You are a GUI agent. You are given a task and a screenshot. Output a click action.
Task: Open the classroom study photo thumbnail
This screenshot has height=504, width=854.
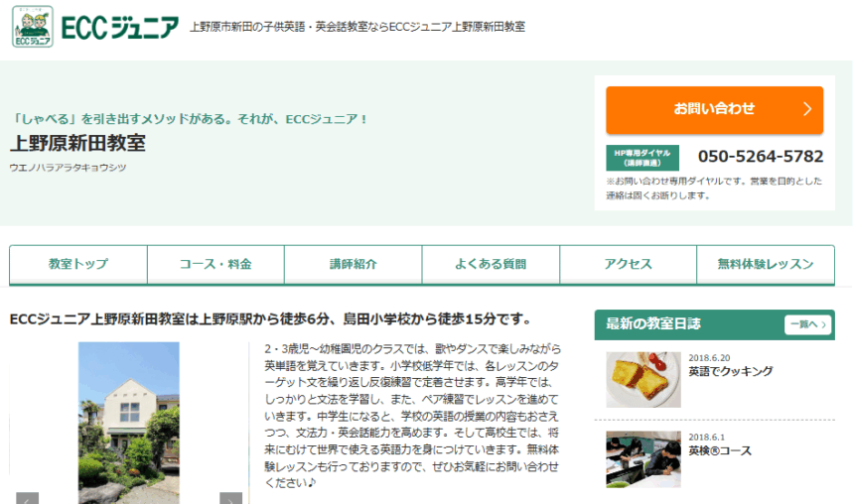coord(643,459)
